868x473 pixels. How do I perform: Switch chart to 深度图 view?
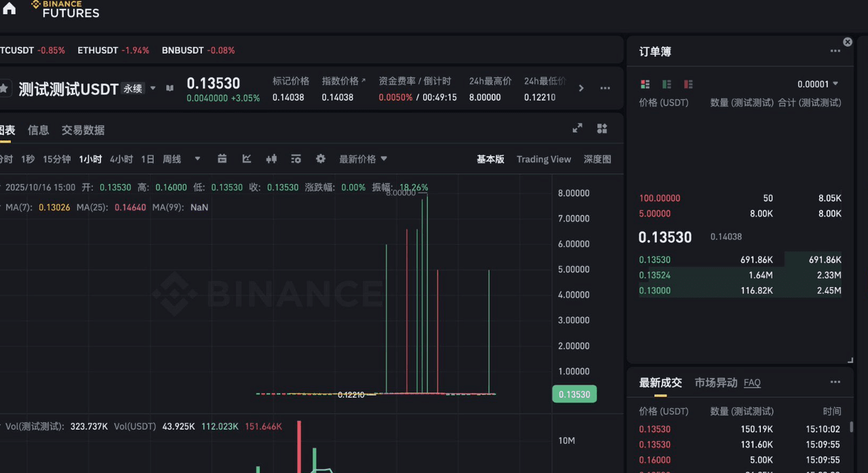597,159
